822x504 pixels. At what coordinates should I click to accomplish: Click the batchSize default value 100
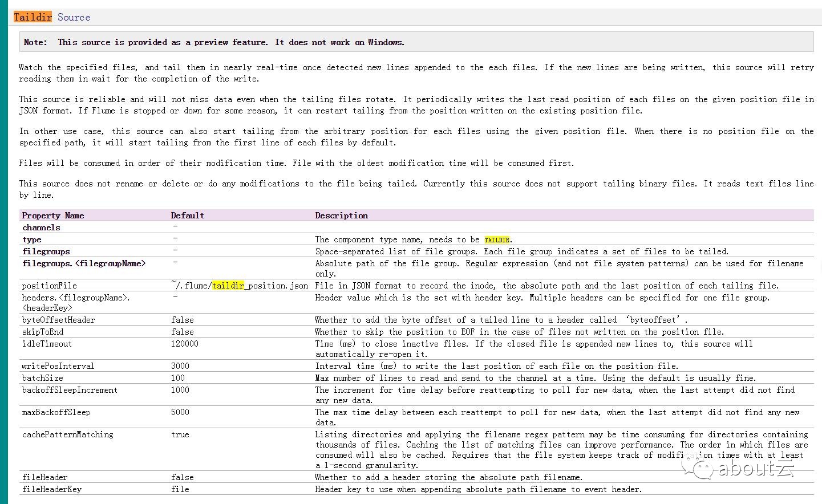pos(178,378)
